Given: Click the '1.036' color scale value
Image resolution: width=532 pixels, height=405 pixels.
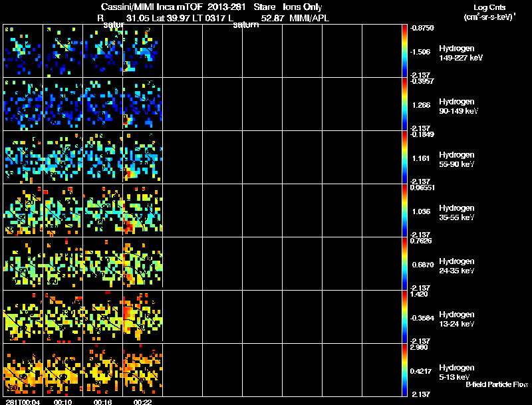Looking at the screenshot, I should (x=421, y=211).
